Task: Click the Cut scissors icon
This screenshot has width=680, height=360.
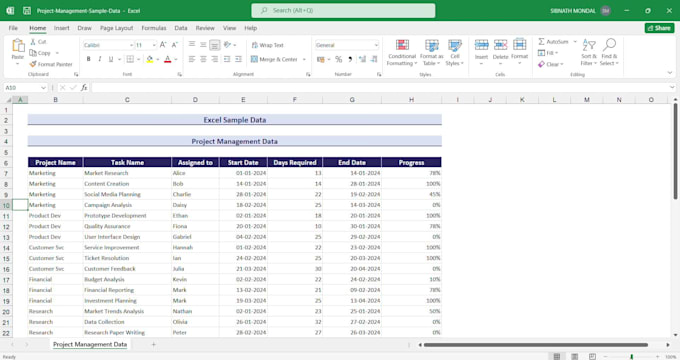Action: pos(33,42)
